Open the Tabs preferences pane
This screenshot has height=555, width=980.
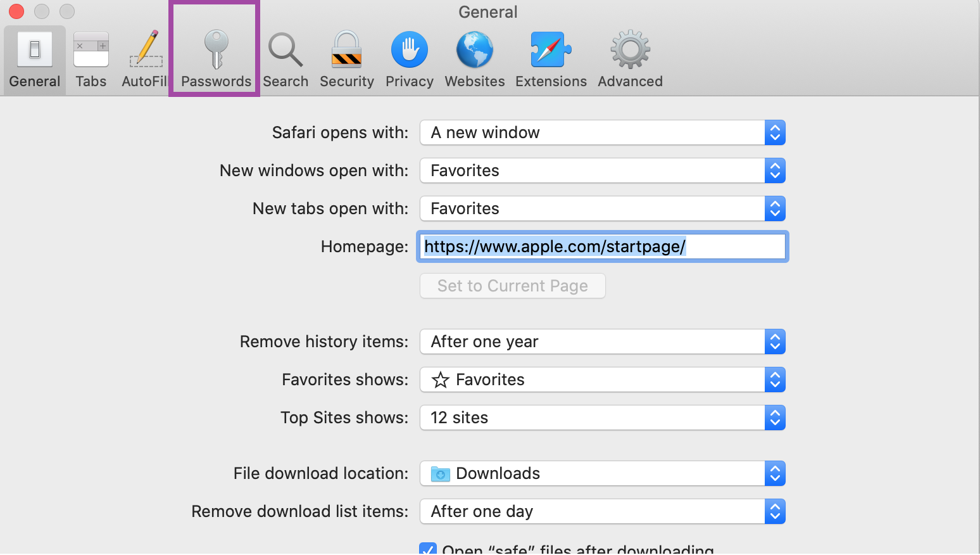91,61
